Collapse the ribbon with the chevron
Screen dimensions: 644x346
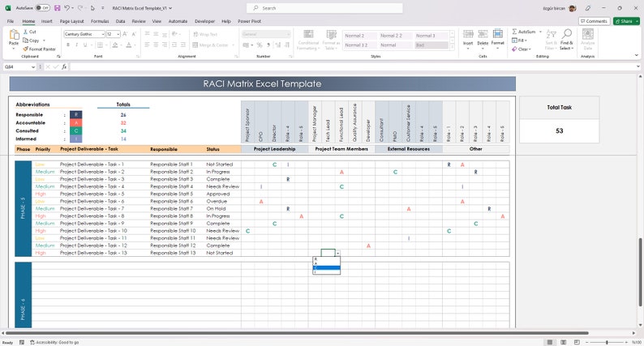tap(636, 55)
